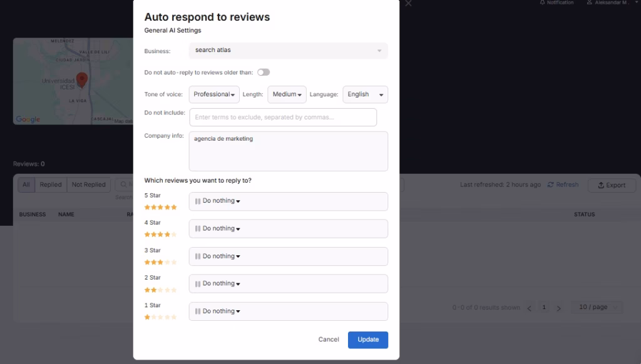Close the dialog with X icon
Screen dimensions: 641x364
click(x=408, y=4)
